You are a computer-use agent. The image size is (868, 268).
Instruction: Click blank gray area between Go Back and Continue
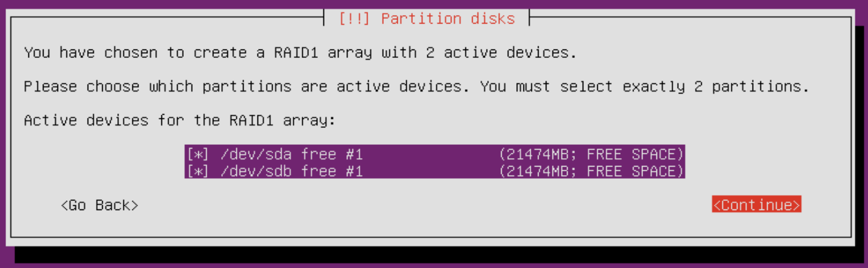(x=423, y=205)
